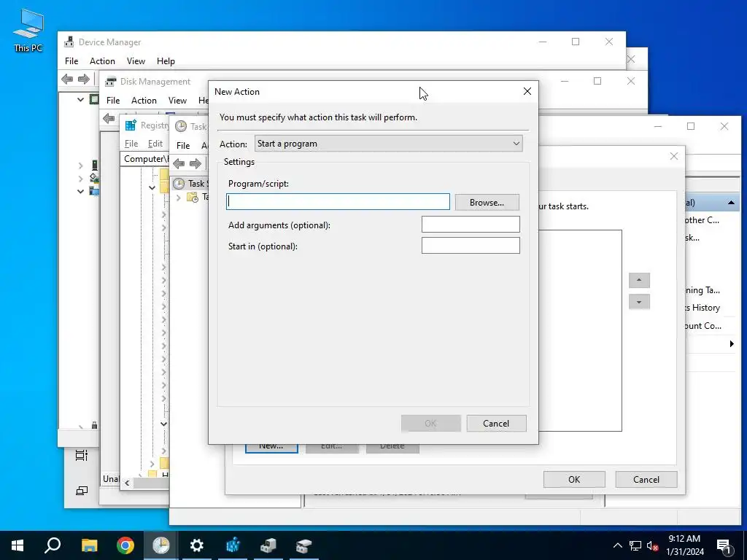
Task: Expand the Task library folder node
Action: (179, 197)
